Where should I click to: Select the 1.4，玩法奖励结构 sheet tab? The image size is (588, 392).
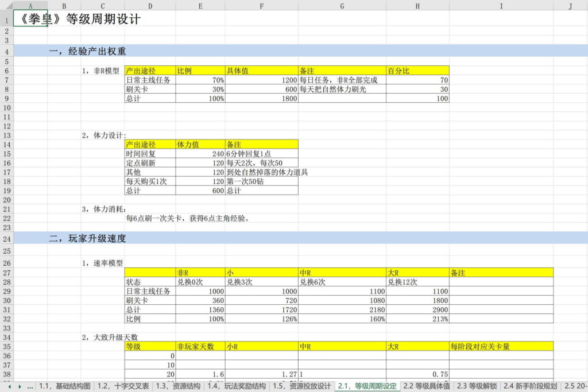[237, 386]
